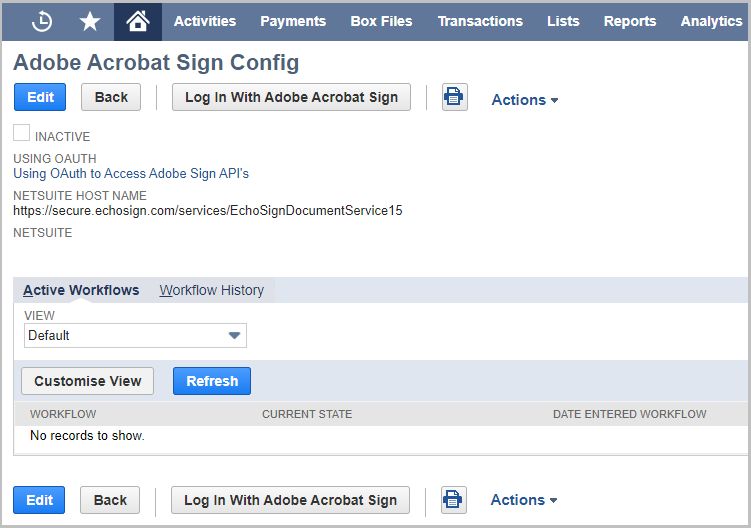Click the Adobe Acrobat Sign Config title
Viewport: 751px width, 528px height.
point(156,62)
